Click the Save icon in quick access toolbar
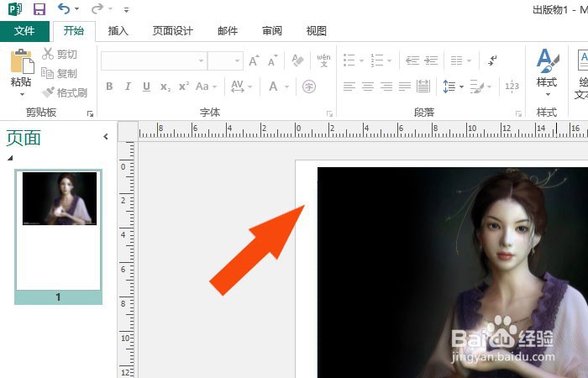The height and width of the screenshot is (378, 588). tap(39, 8)
